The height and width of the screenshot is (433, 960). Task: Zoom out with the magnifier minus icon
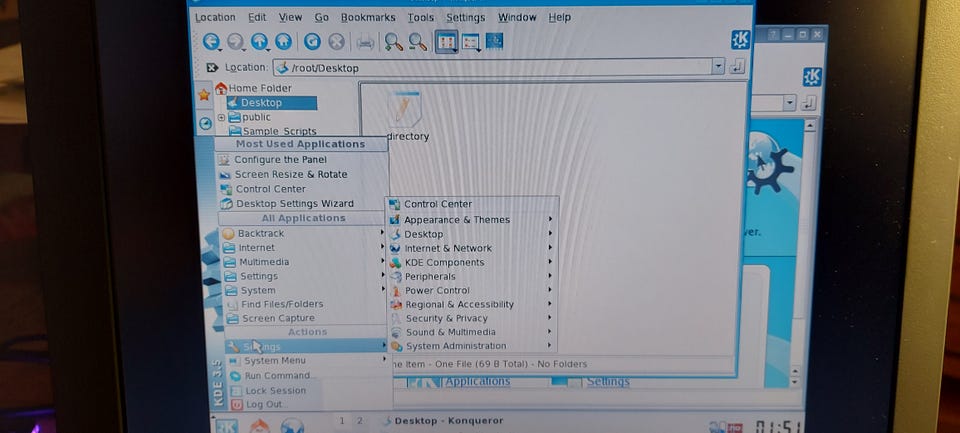418,42
